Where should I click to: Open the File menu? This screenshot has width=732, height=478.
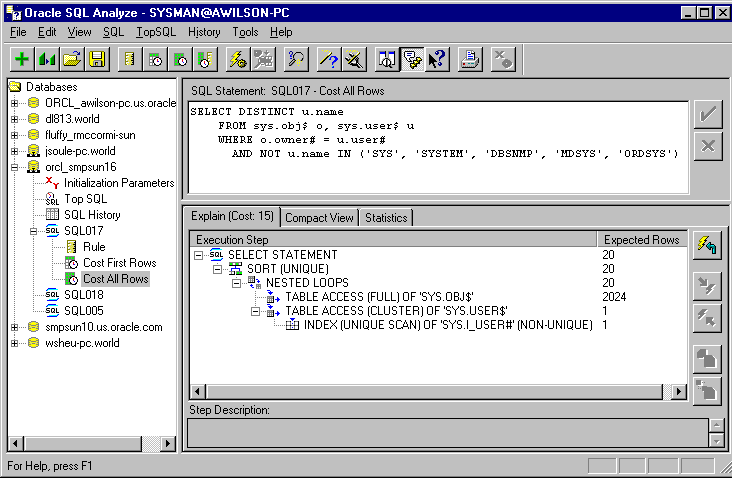(18, 32)
